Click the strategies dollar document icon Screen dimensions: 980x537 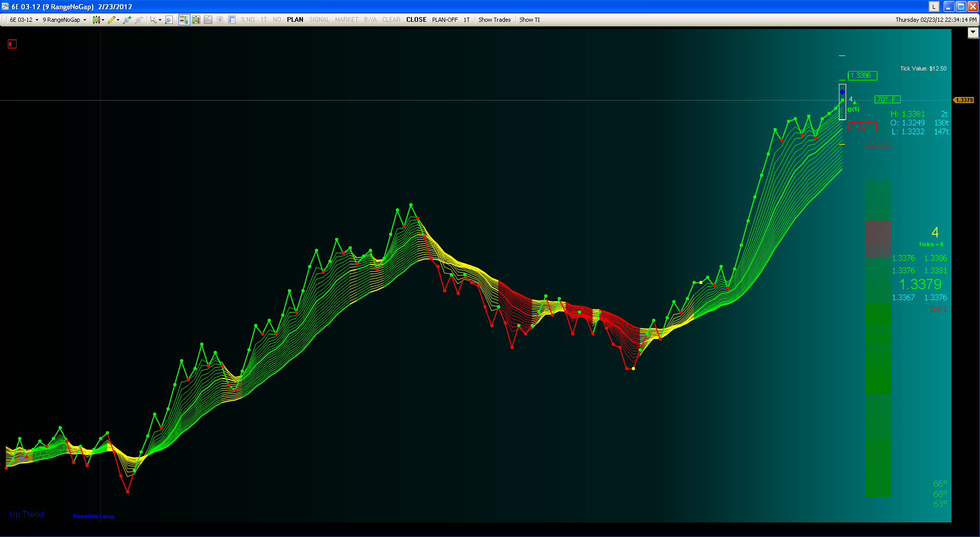point(220,20)
